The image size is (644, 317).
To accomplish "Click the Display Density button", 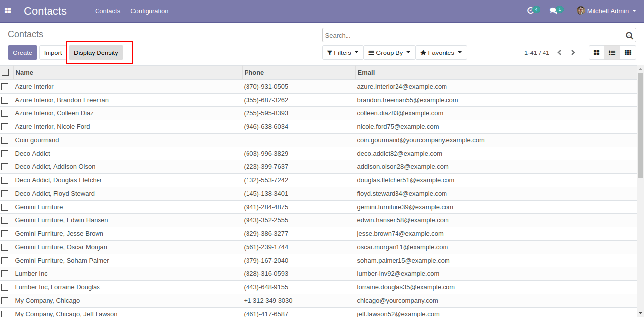I will click(96, 53).
